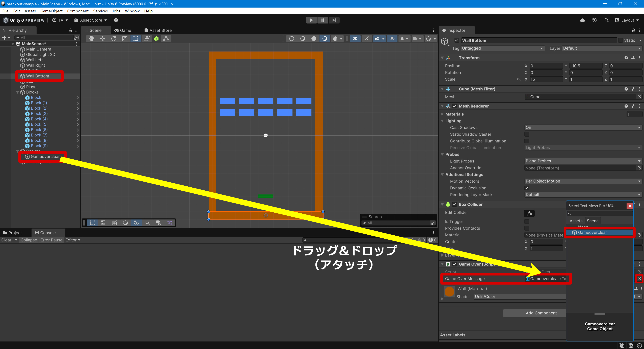This screenshot has height=349, width=644.
Task: Open Transform component help icon
Action: (x=626, y=58)
